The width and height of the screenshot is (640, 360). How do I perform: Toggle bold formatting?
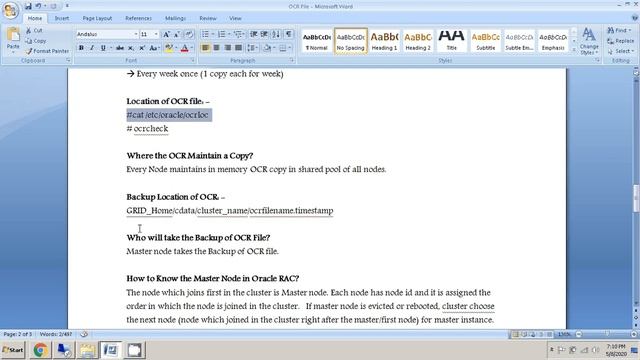tap(81, 48)
